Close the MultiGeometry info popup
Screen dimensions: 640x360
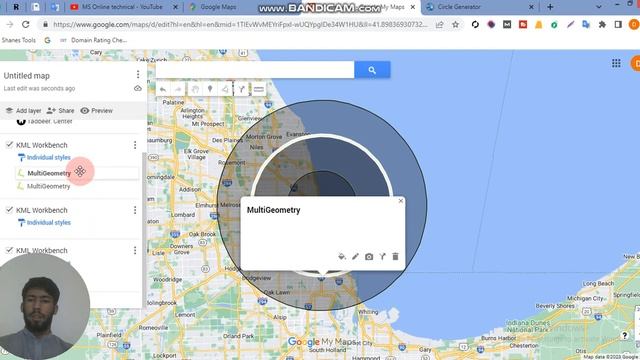pyautogui.click(x=401, y=201)
